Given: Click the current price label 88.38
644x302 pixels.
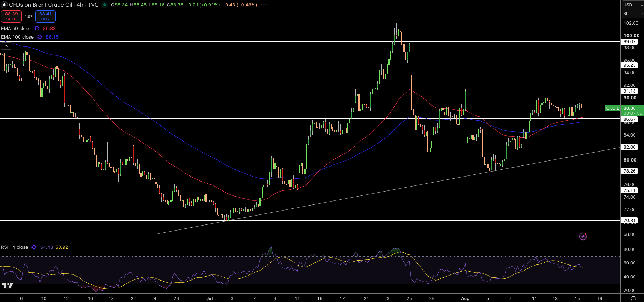Looking at the screenshot, I should pyautogui.click(x=630, y=108).
